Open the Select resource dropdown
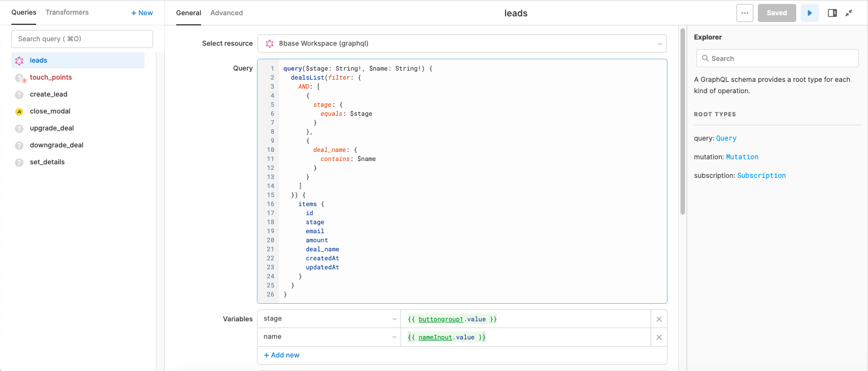 pyautogui.click(x=462, y=43)
